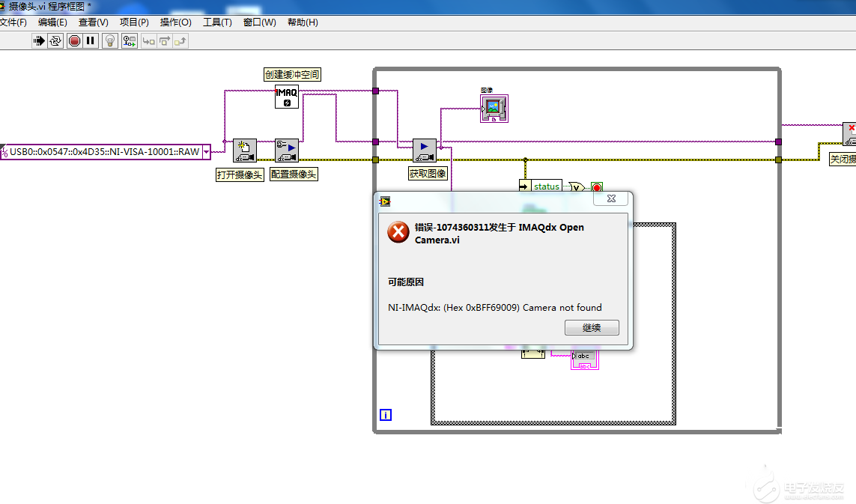Select the IMAQ Create buffer node
Screen dimensions: 856x504
(286, 97)
